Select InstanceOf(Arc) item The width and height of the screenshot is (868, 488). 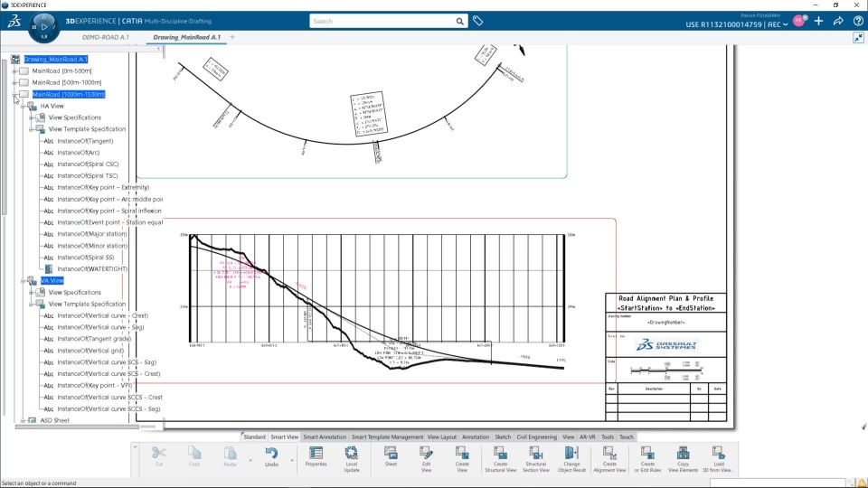click(x=79, y=153)
